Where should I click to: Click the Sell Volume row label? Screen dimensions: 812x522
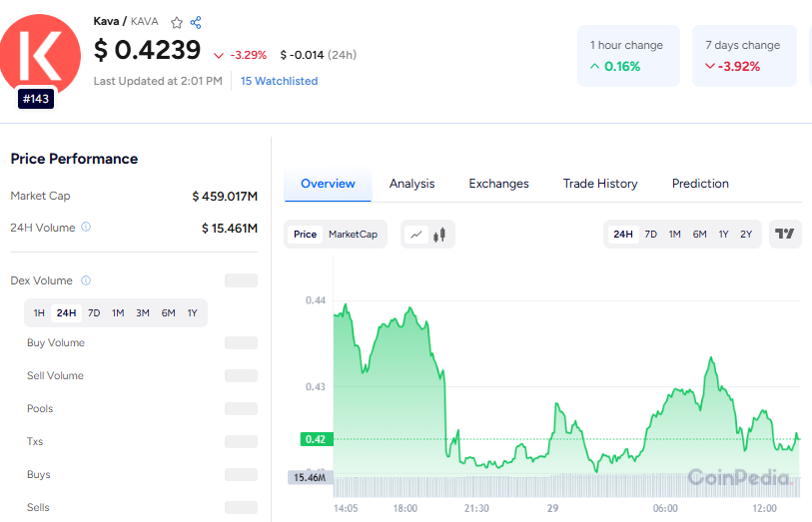55,376
